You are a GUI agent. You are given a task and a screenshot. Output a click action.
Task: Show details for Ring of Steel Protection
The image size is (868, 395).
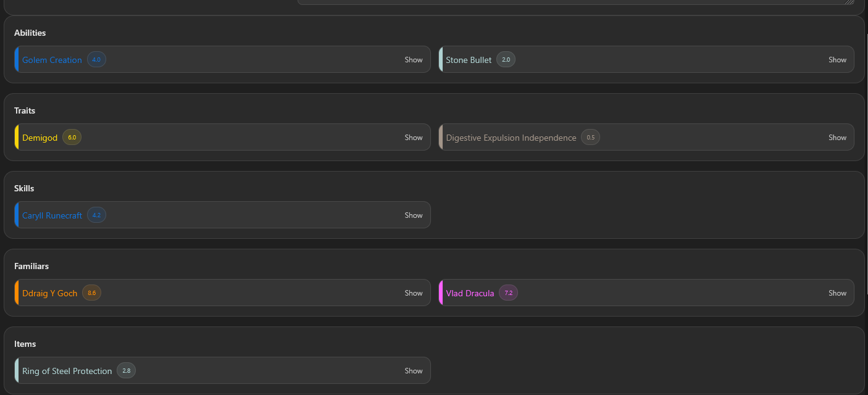point(414,371)
